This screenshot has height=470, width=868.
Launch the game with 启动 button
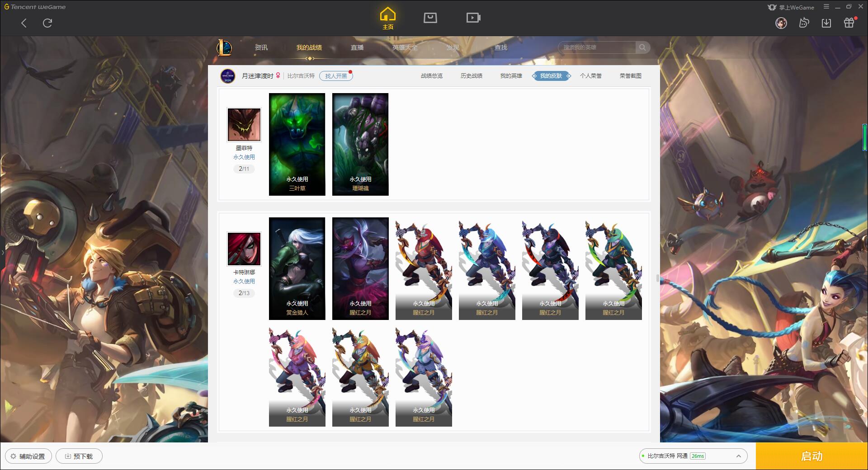[x=812, y=456]
